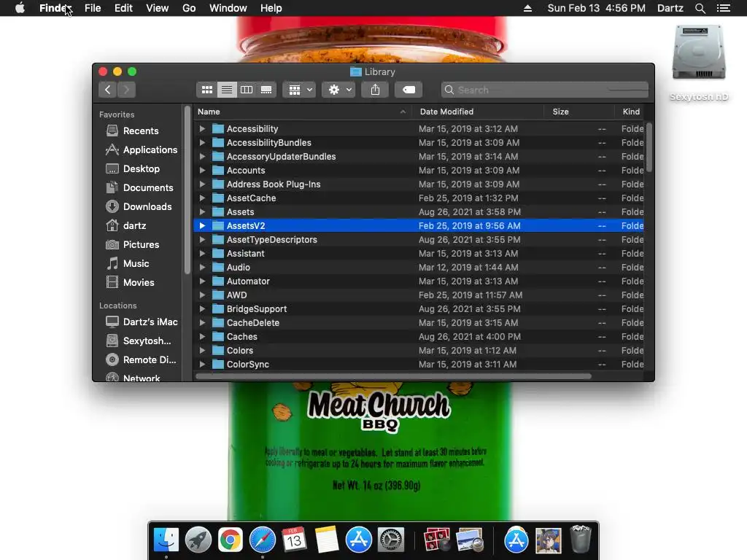The height and width of the screenshot is (560, 747).
Task: Sort by Date Modified column header
Action: coord(478,112)
